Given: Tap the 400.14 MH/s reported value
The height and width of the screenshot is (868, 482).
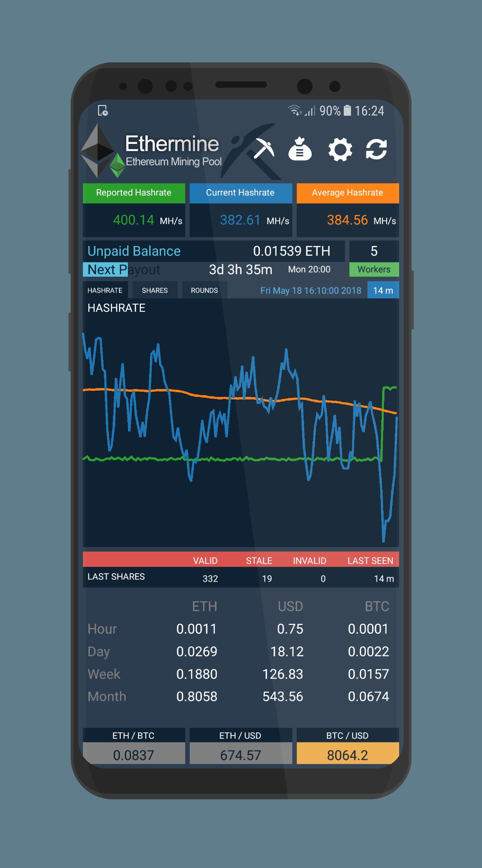Looking at the screenshot, I should click(147, 220).
